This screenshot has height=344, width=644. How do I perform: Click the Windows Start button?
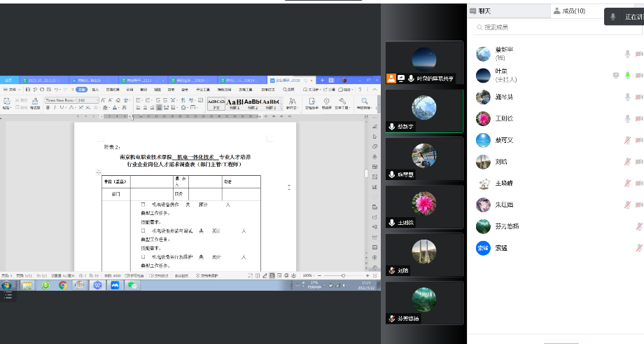click(x=7, y=285)
